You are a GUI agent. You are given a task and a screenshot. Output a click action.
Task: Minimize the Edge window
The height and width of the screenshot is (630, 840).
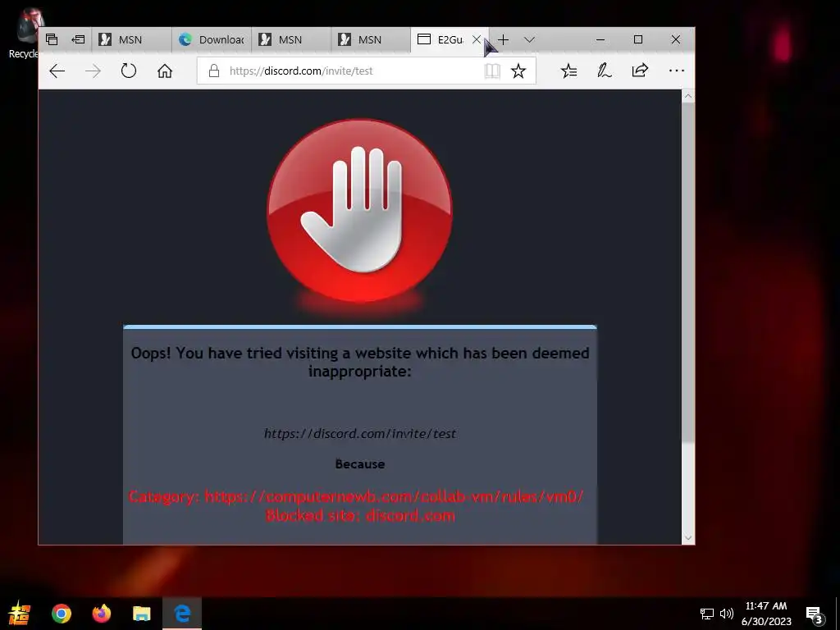click(x=600, y=39)
